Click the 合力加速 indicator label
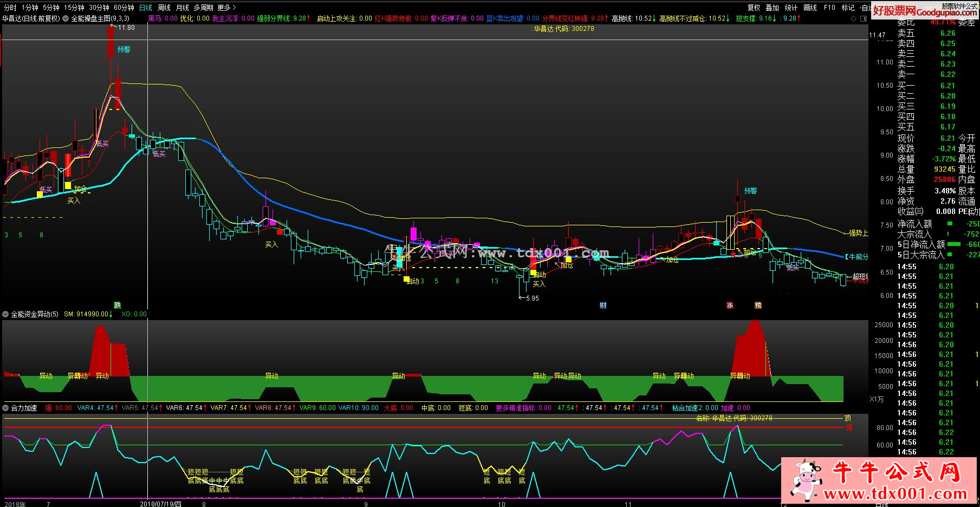Viewport: 980px width, 507px height. pos(24,408)
